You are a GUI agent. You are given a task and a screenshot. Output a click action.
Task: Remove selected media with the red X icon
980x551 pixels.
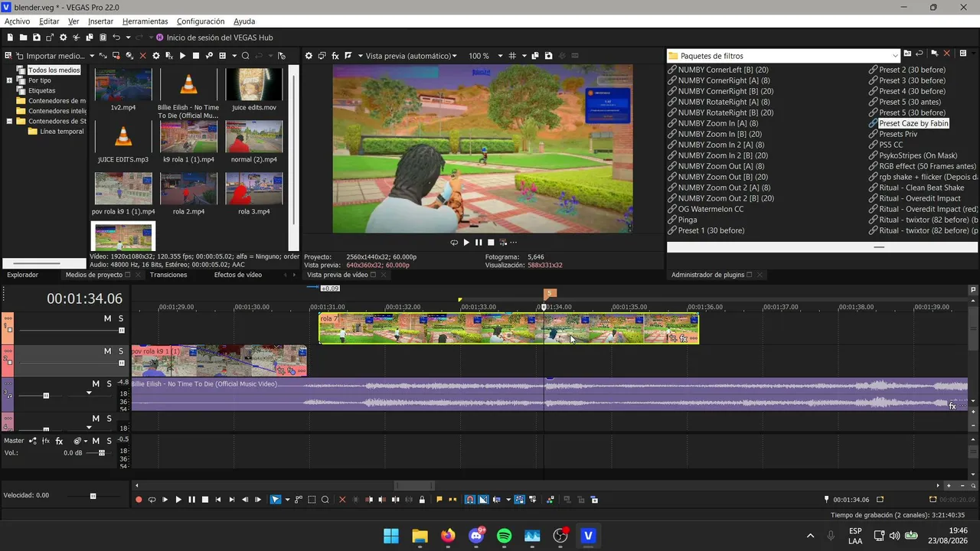point(142,56)
